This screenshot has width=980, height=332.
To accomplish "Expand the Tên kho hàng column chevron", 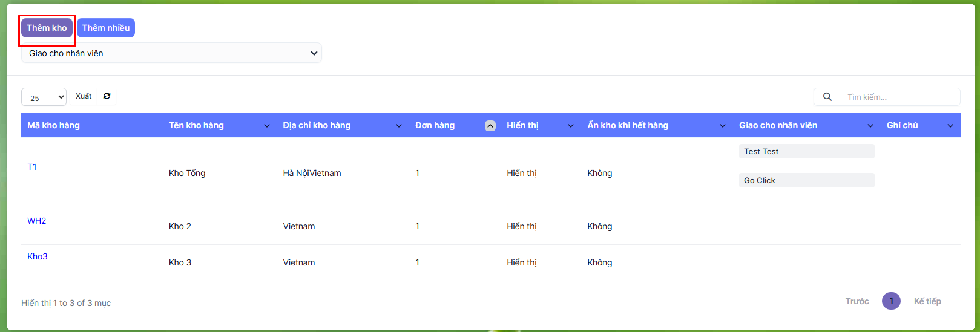I will (267, 126).
